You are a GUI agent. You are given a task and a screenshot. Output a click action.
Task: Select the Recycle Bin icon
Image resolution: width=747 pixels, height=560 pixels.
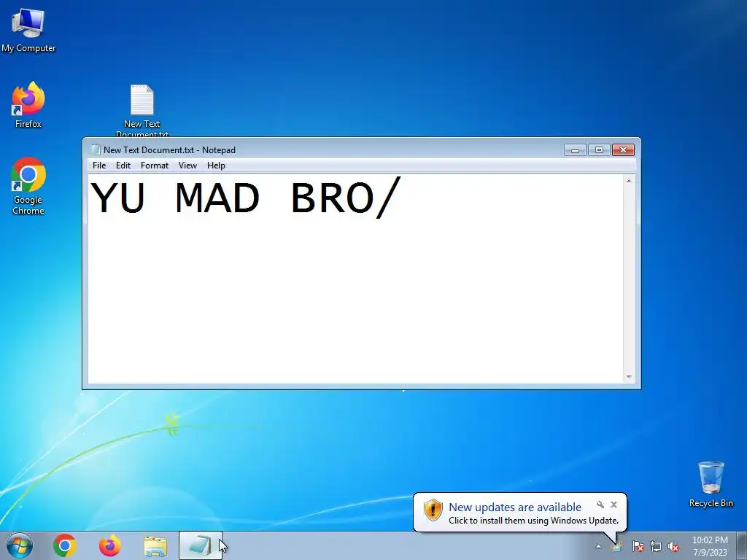[x=711, y=484]
